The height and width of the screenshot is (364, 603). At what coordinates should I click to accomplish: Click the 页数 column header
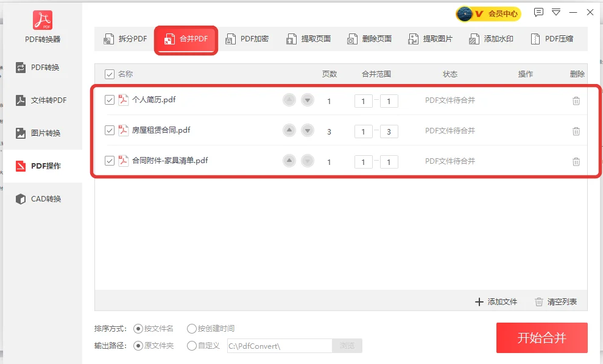330,74
